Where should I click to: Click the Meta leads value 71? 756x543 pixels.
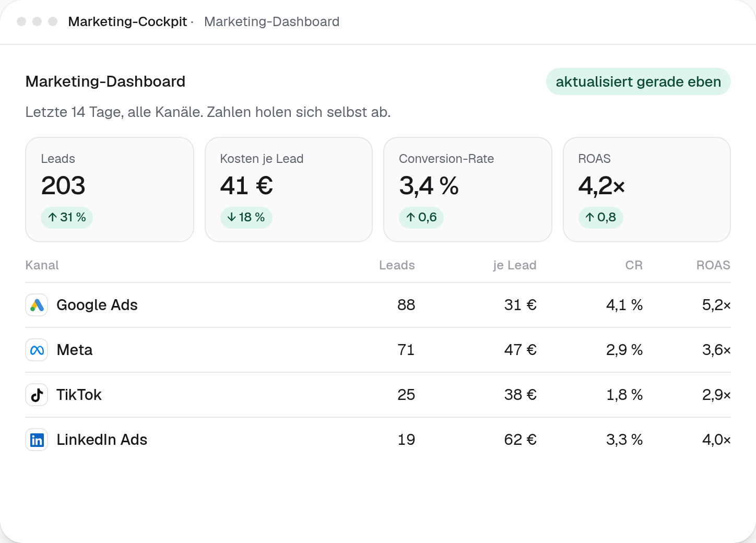coord(406,350)
